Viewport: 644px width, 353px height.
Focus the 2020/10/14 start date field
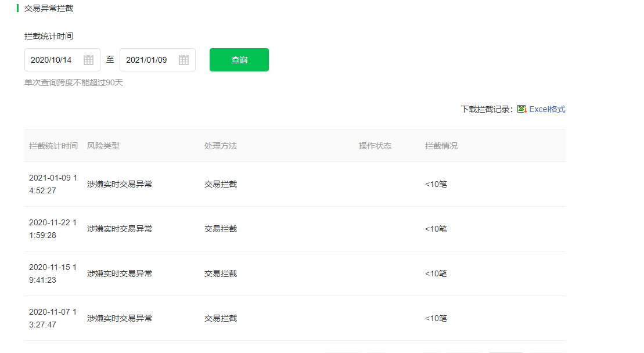[62, 60]
